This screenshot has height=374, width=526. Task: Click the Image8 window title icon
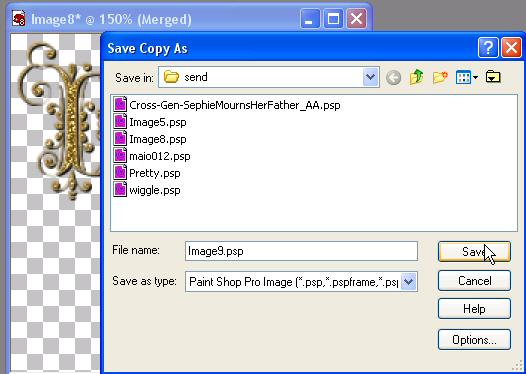[x=18, y=18]
